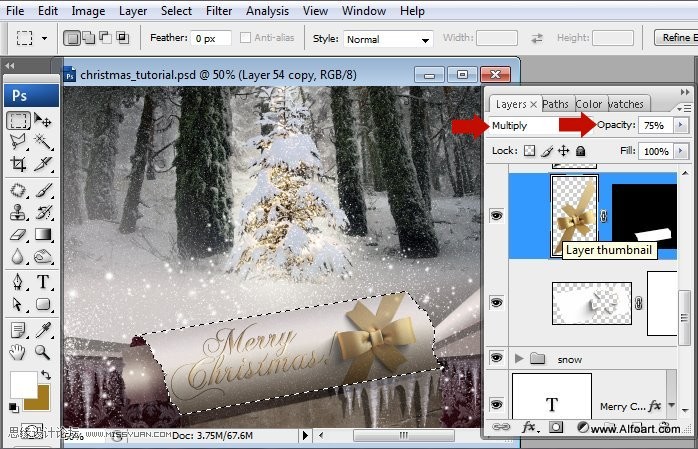Link layers using the chain button

(501, 427)
